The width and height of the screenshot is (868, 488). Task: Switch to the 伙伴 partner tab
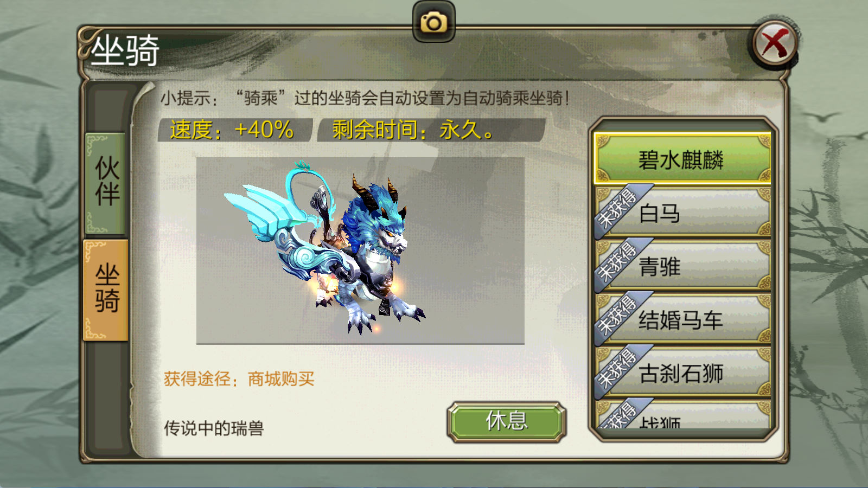[106, 183]
